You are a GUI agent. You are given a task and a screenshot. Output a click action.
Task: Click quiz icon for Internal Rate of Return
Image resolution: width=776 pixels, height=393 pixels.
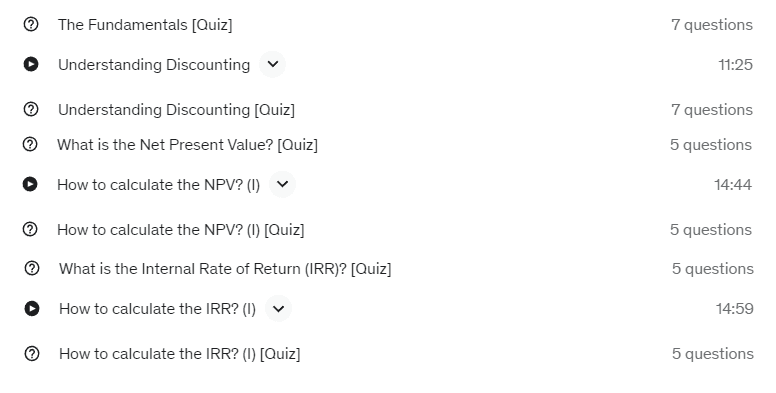pyautogui.click(x=32, y=268)
